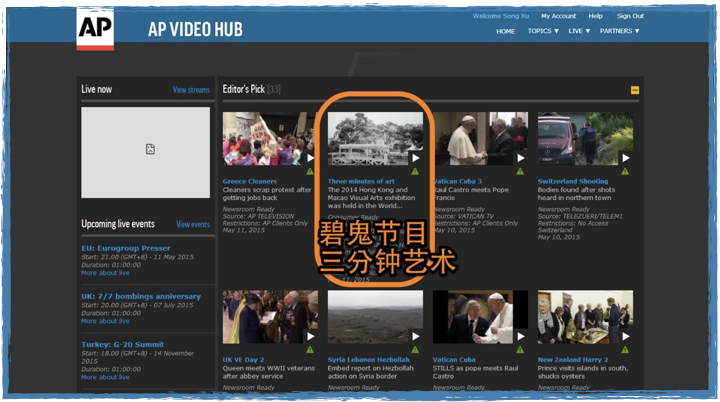720x402 pixels.
Task: Click warning icon under UK VE Day 2 thumbnail
Action: [310, 350]
